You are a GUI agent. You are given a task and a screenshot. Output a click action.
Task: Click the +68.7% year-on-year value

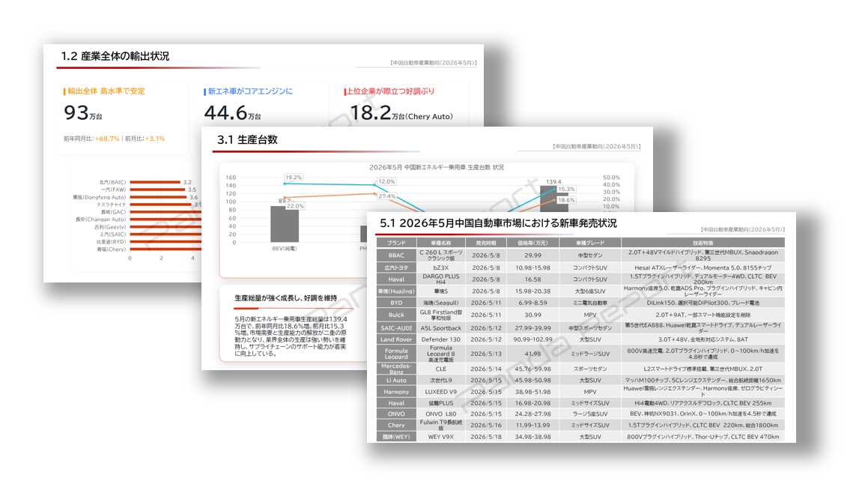coord(107,139)
